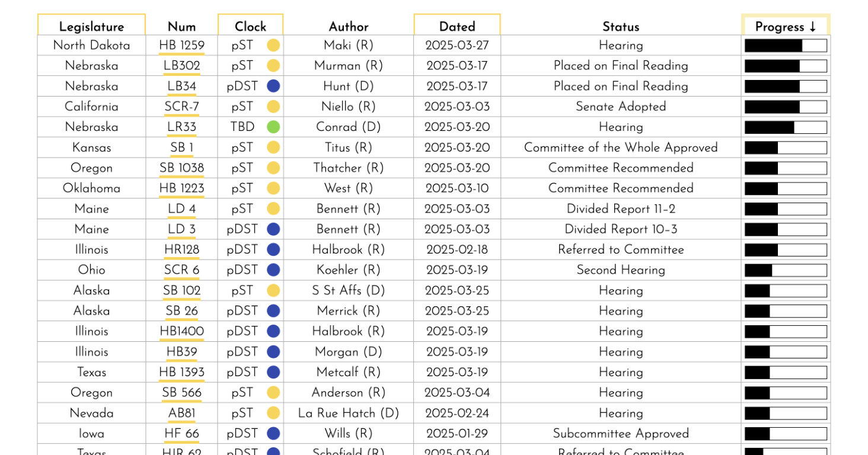Open the SCR-7 bill link

(x=181, y=107)
